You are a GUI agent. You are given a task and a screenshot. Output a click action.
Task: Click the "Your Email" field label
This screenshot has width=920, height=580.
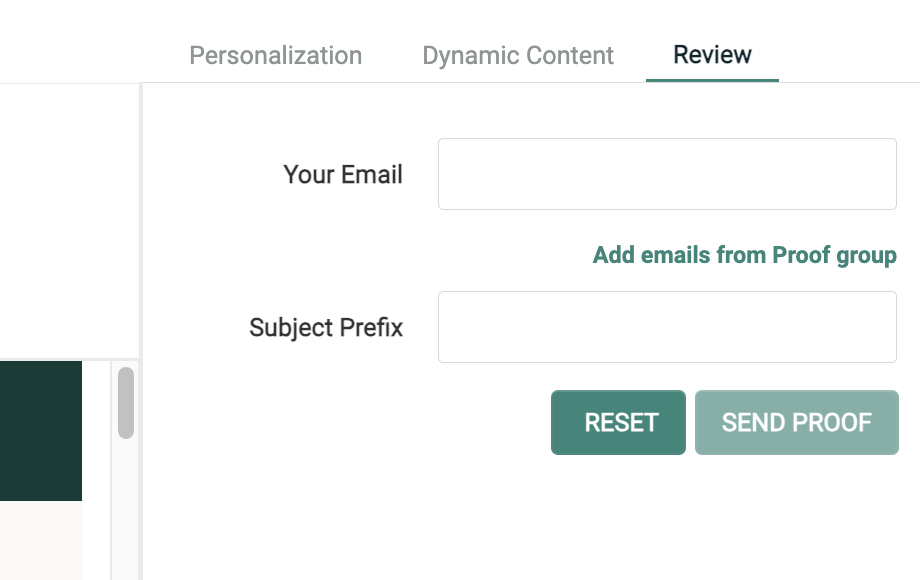tap(343, 175)
